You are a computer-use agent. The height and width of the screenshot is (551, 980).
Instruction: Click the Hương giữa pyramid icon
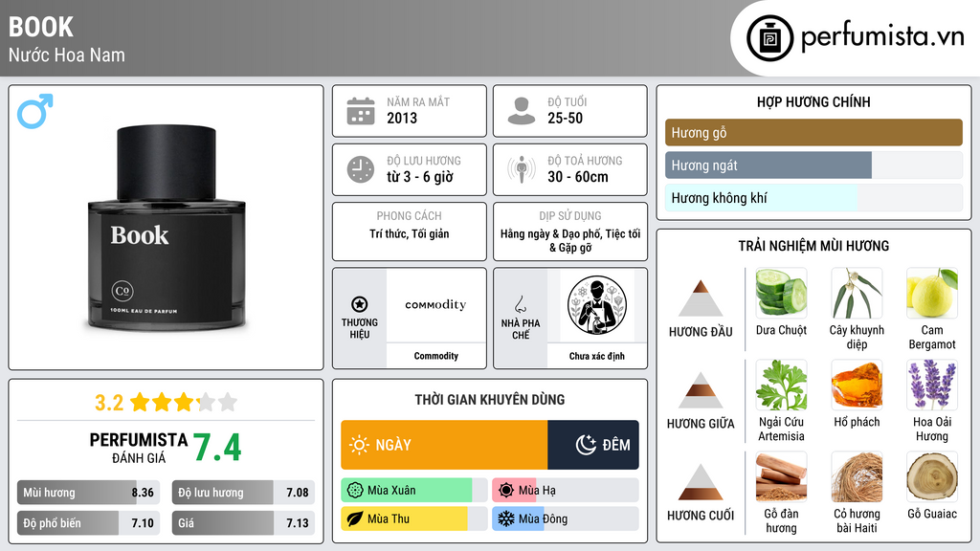click(x=701, y=390)
